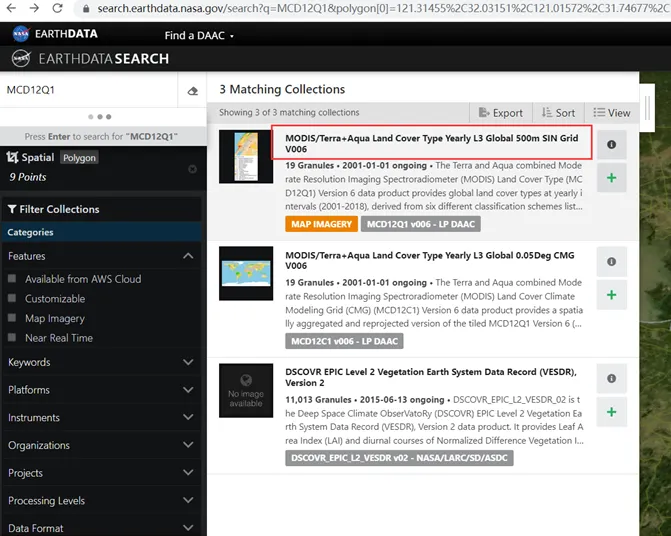The image size is (671, 536).
Task: Add MCD12C1 0.05Deg CMG collection to project
Action: [612, 295]
